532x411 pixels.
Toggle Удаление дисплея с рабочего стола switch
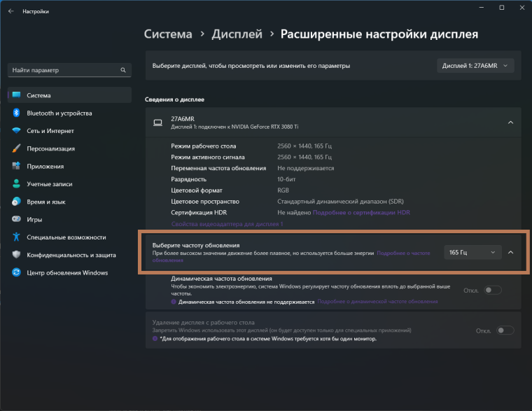(x=505, y=330)
